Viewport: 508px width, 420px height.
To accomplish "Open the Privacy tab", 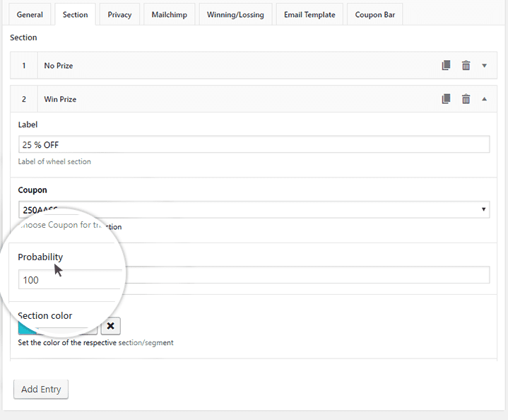I will coord(119,15).
